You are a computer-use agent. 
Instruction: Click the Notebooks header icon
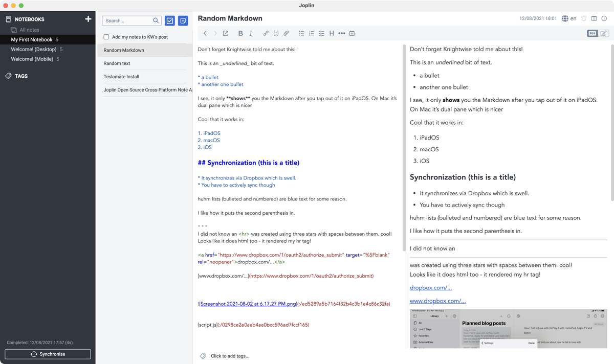pos(8,19)
